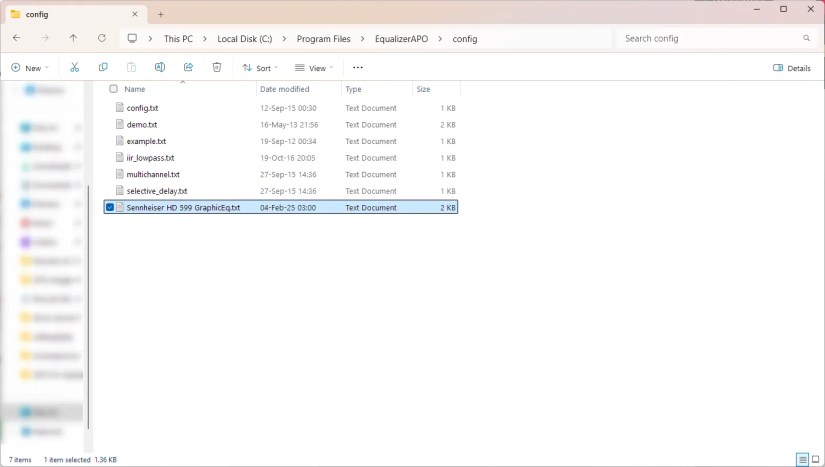Open the Sort dropdown menu
The height and width of the screenshot is (467, 825).
pyautogui.click(x=260, y=68)
